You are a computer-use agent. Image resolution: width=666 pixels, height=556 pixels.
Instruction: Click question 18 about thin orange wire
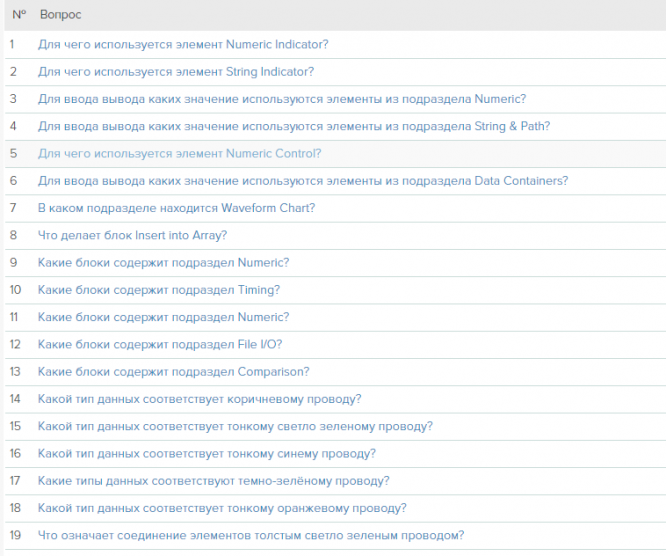(x=222, y=508)
